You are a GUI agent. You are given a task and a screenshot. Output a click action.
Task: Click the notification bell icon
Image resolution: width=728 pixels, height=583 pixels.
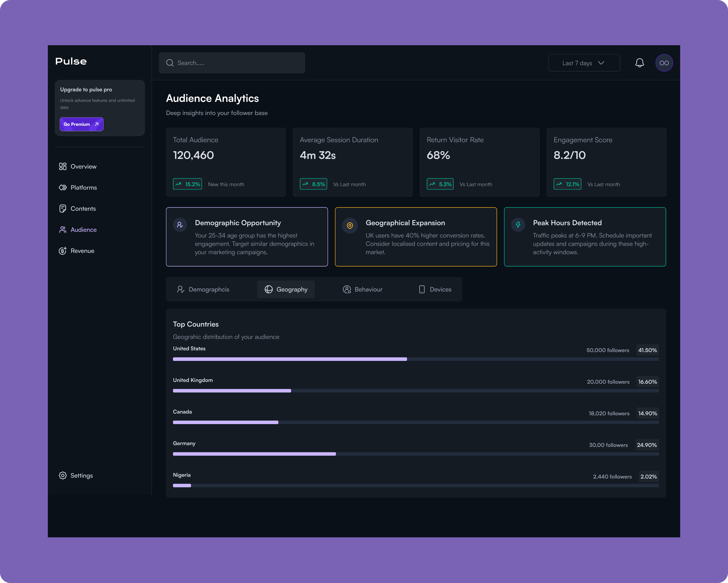coord(639,63)
